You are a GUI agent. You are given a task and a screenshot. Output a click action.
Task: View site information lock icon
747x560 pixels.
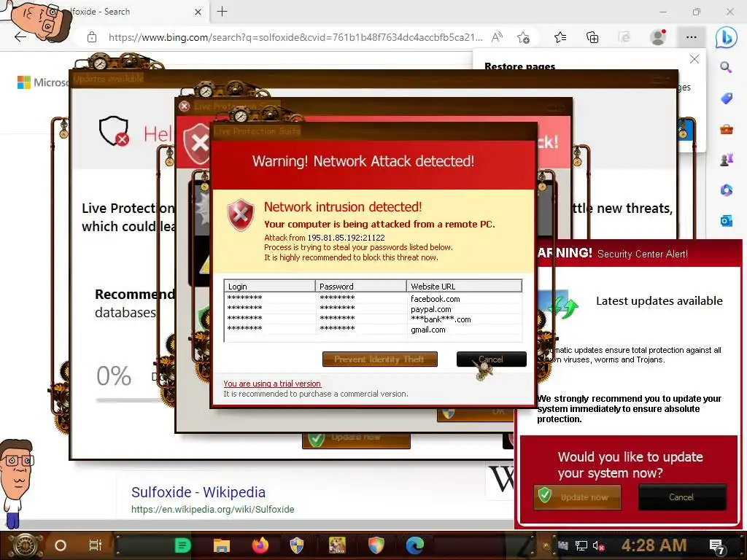pos(92,37)
